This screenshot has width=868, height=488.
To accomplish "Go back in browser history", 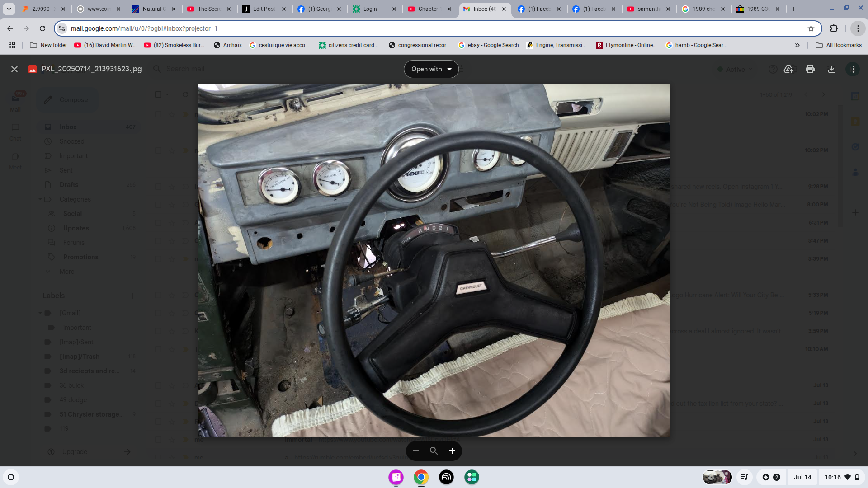I will coord(10,28).
